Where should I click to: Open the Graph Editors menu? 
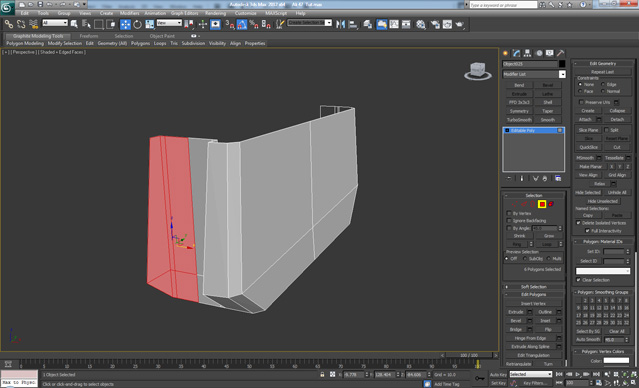[x=184, y=13]
